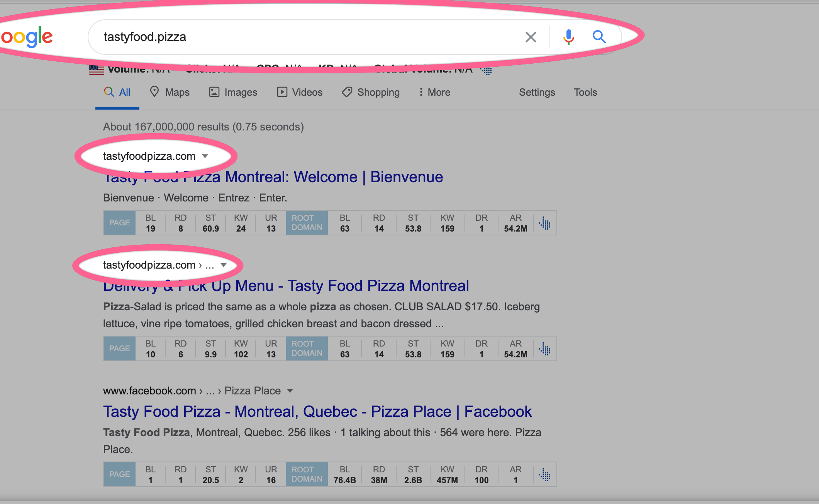819x504 pixels.
Task: Open the Ahrefs icon in the Welcome | Bienvenue metrics bar
Action: coord(545,223)
